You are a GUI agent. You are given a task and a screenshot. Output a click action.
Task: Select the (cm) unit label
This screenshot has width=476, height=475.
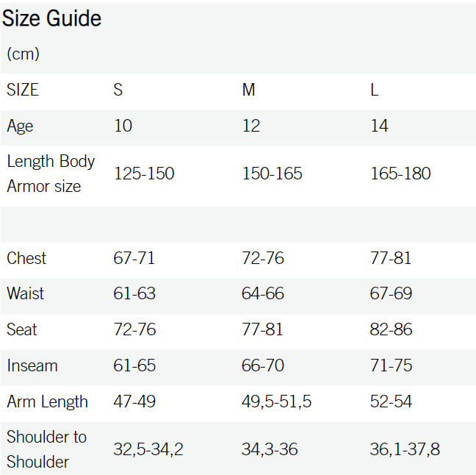coord(23,54)
